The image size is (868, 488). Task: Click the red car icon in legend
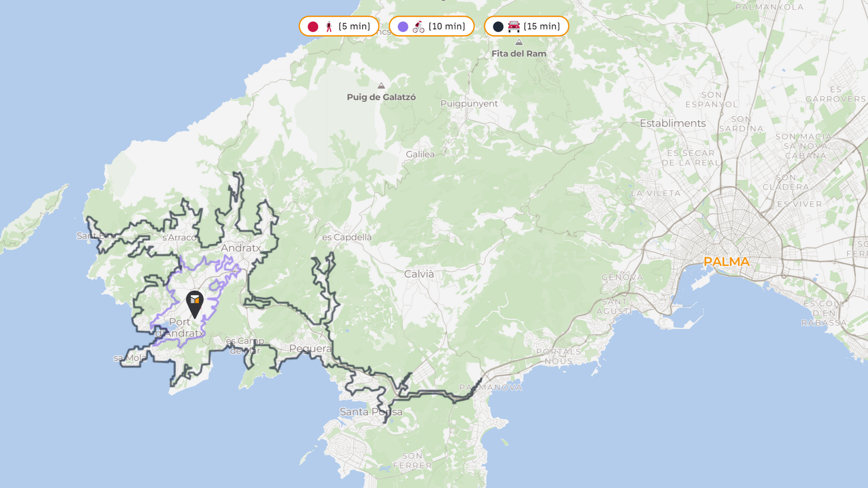514,27
